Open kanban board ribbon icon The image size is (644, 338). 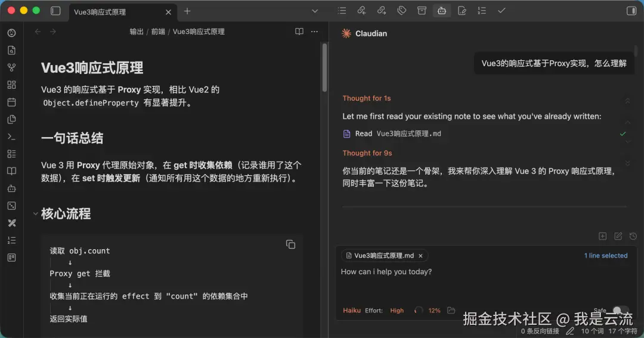pos(11,258)
